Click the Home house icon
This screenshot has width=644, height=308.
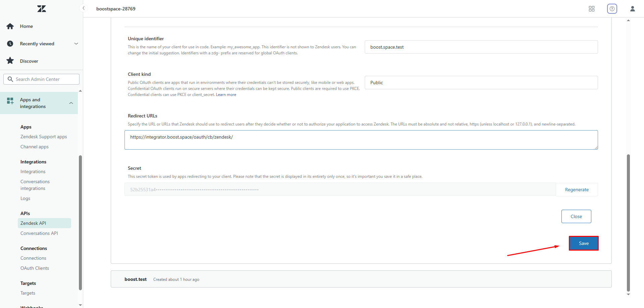[10, 26]
